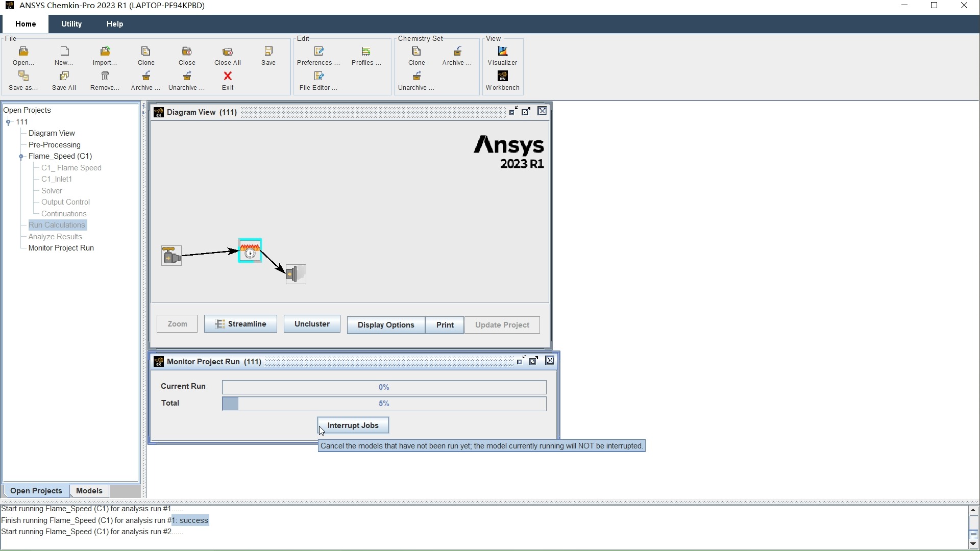Click log scrollbar up arrow
The height and width of the screenshot is (551, 980).
pyautogui.click(x=973, y=510)
